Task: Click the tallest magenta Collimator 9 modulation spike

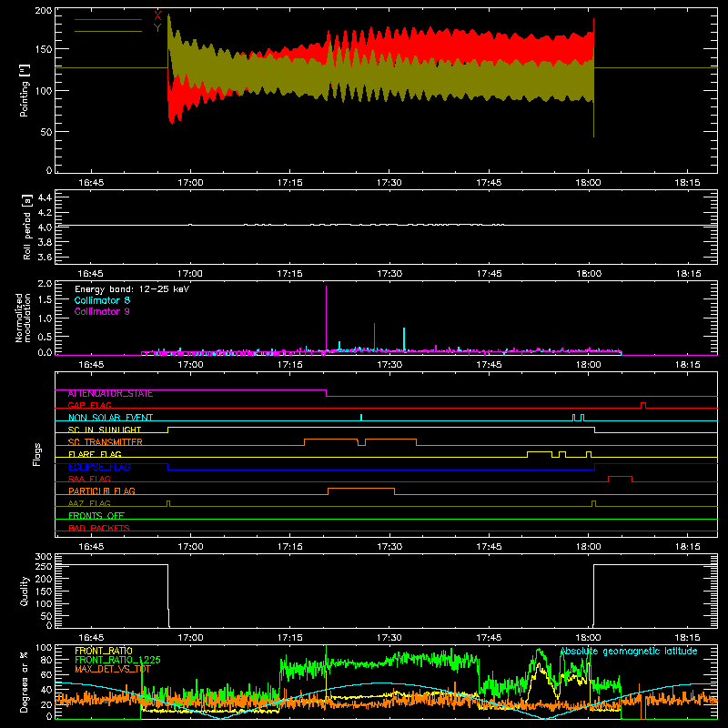Action: click(327, 320)
